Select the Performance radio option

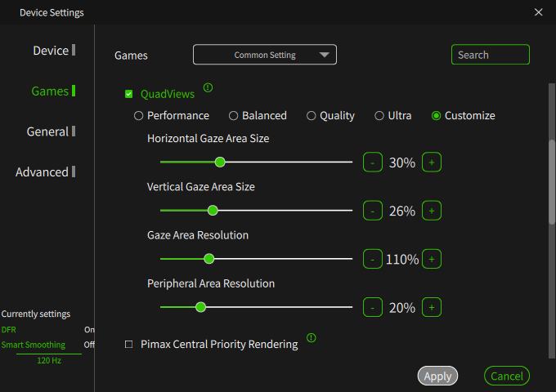[138, 116]
